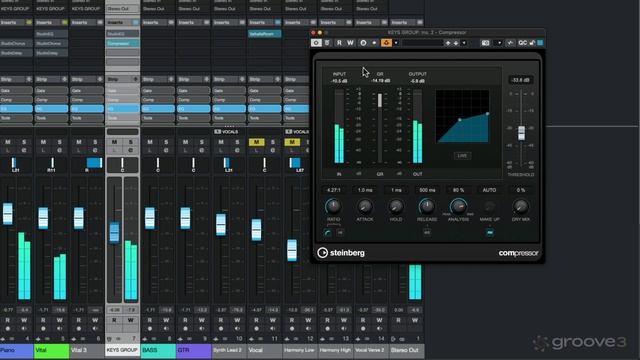This screenshot has height=360, width=640.
Task: Adjust the Piano channel volume fader
Action: pos(7,213)
